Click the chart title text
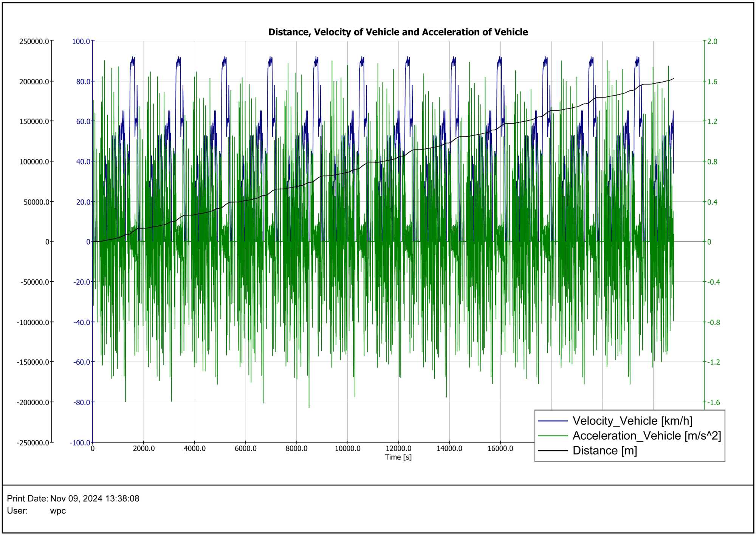Viewport: 756px width, 535px height. point(398,32)
